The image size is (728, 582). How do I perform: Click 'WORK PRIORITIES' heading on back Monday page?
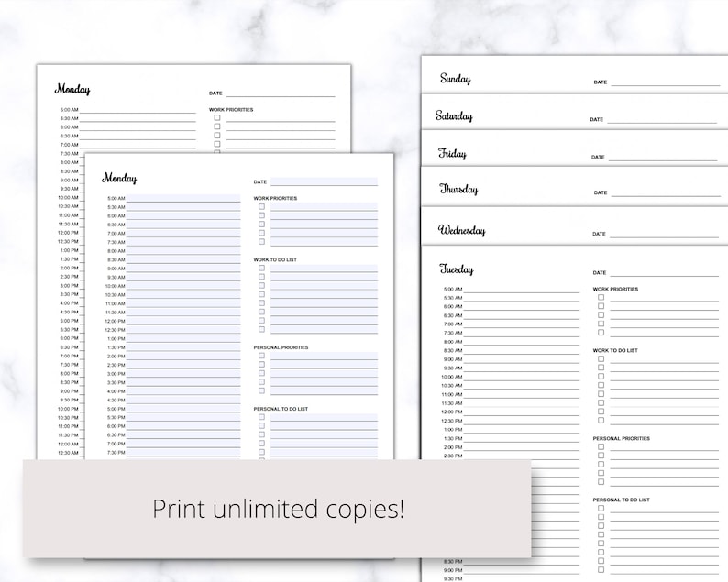(x=231, y=110)
